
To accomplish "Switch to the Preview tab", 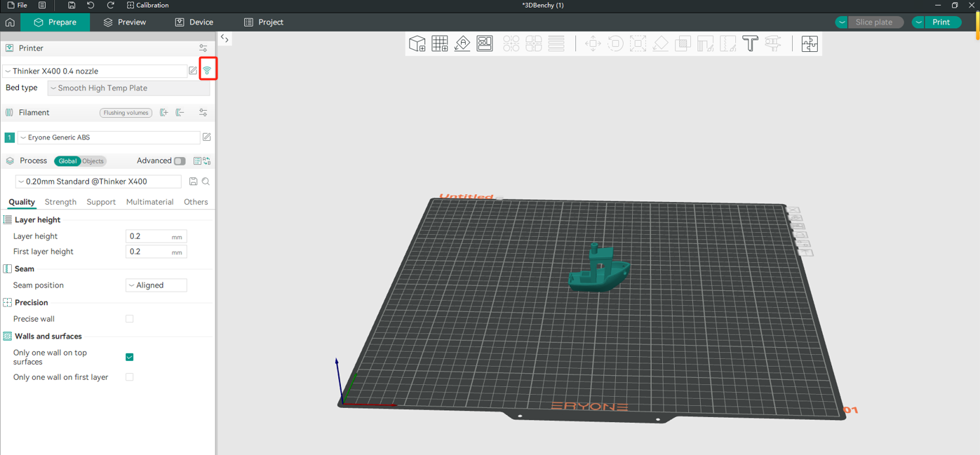I will pyautogui.click(x=124, y=22).
